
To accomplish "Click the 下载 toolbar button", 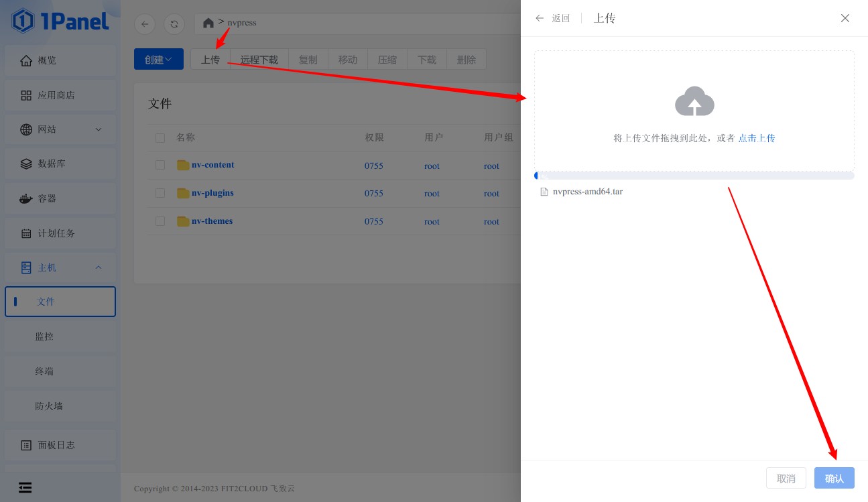I will click(427, 59).
